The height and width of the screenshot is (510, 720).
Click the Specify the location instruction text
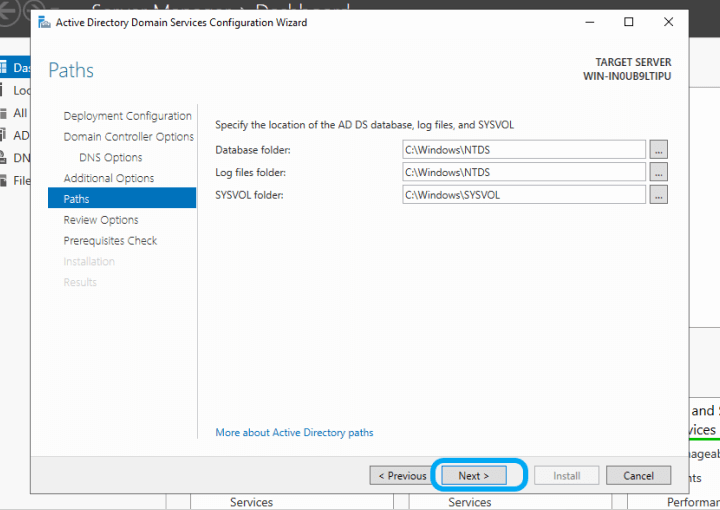pos(365,125)
